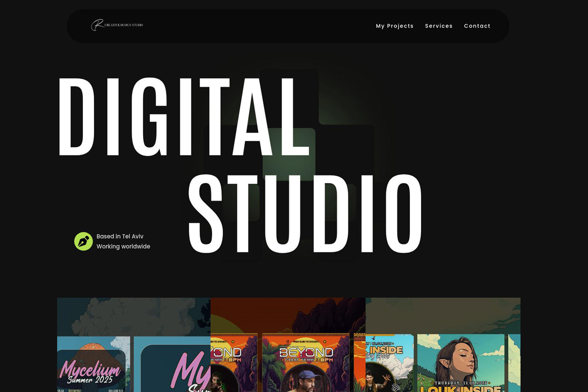Go to the Services section
The height and width of the screenshot is (392, 588).
[x=439, y=26]
